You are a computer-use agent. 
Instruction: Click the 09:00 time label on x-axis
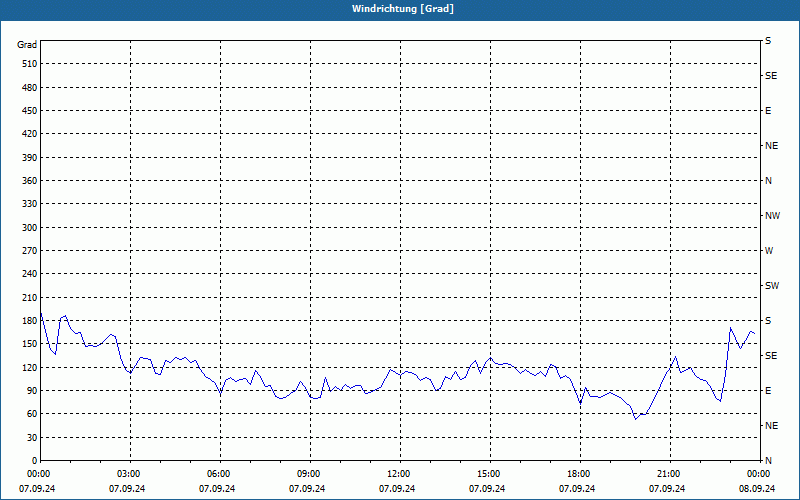[310, 474]
